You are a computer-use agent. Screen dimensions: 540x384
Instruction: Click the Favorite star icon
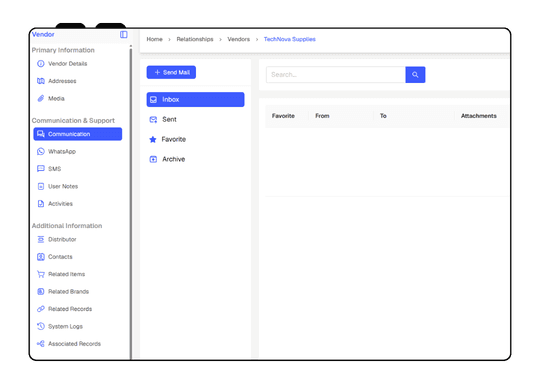click(153, 139)
